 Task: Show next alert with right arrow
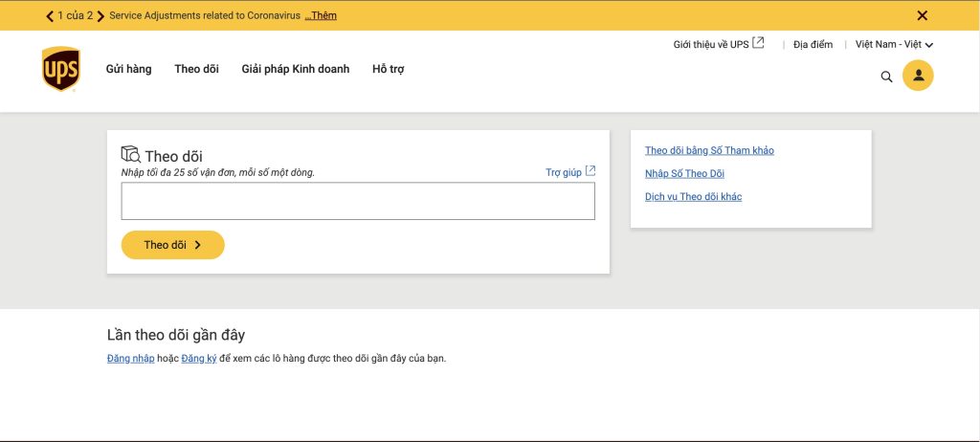coord(100,16)
